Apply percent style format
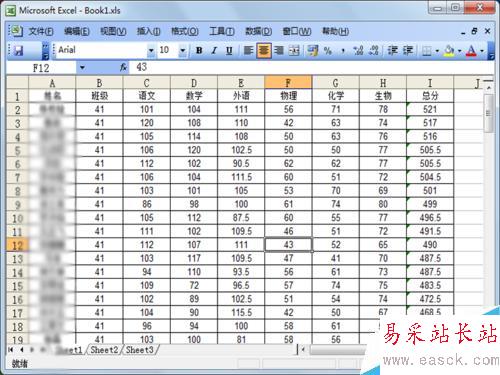 pos(328,51)
